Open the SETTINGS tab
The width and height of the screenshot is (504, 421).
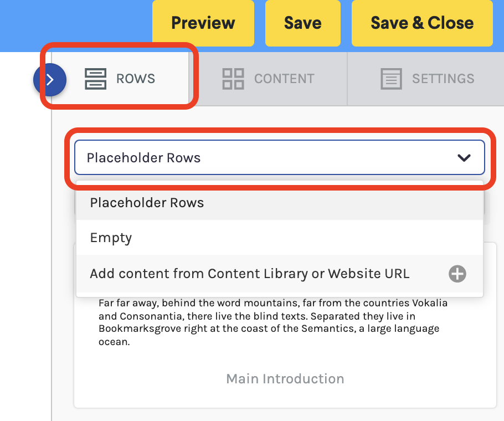[426, 79]
